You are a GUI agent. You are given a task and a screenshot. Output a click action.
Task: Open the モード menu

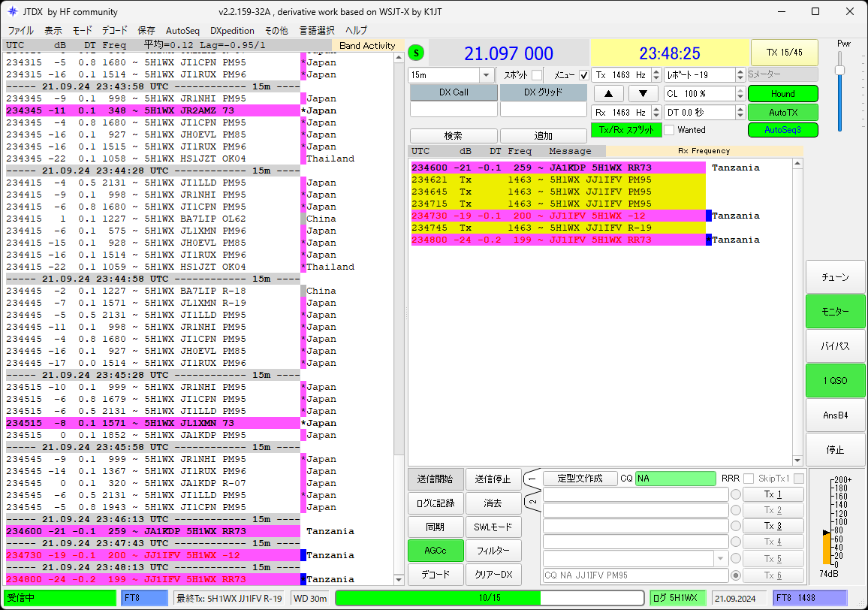pos(82,31)
